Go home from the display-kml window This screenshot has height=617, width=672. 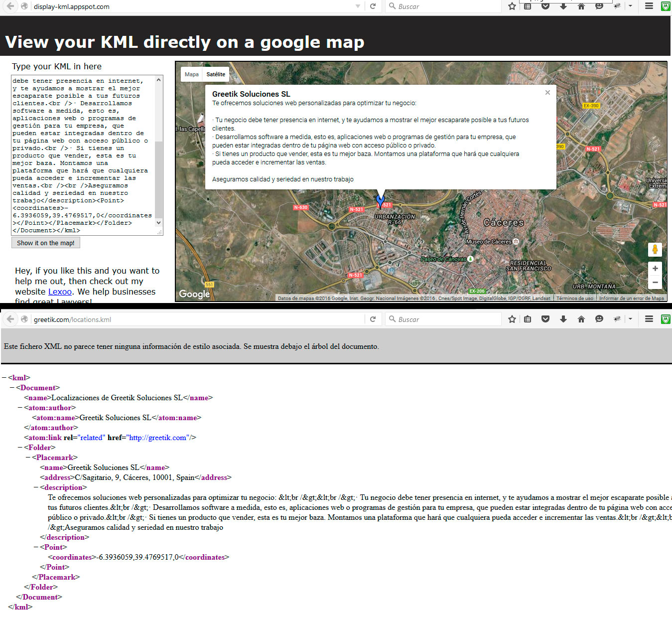581,6
